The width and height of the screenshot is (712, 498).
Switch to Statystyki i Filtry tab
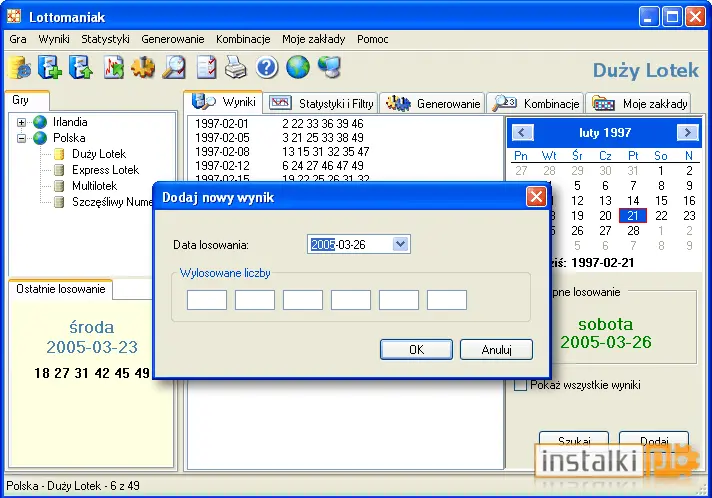pyautogui.click(x=322, y=104)
